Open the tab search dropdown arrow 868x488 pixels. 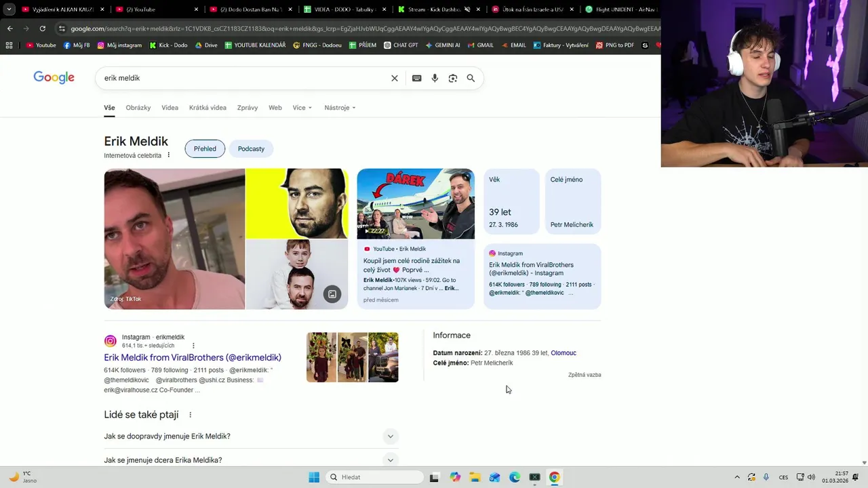[x=9, y=9]
